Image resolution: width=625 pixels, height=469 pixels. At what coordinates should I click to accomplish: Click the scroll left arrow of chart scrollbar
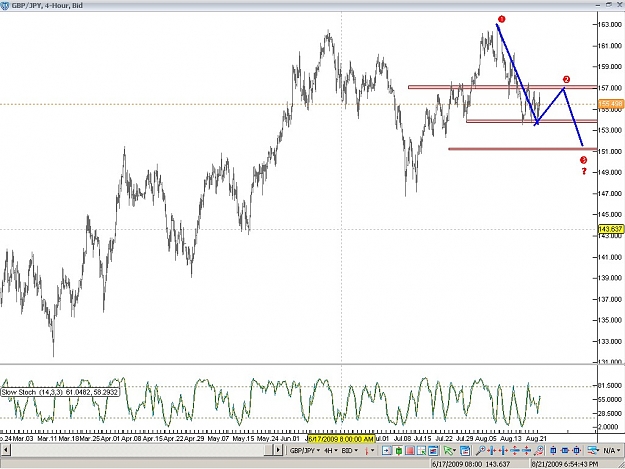6,450
